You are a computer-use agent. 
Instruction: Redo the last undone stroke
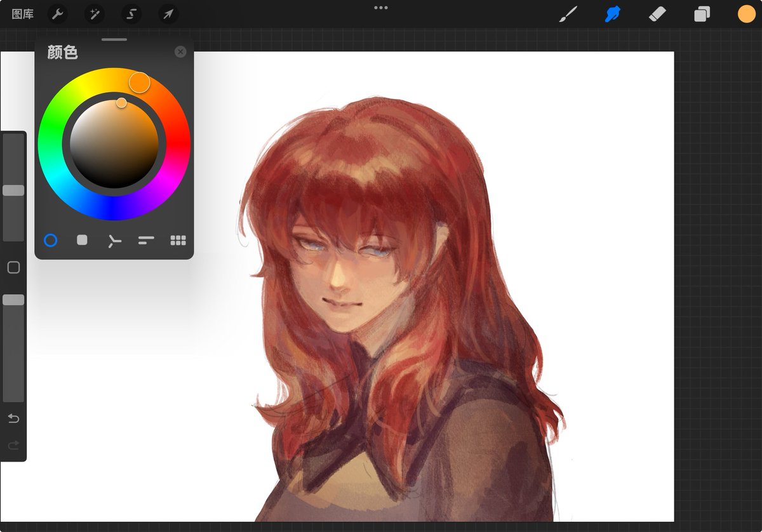click(x=13, y=445)
